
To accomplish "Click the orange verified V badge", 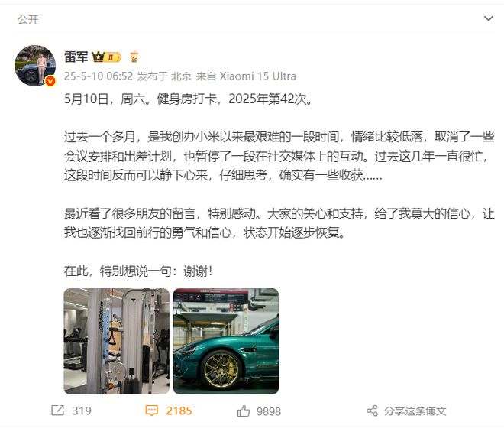I will (x=50, y=81).
